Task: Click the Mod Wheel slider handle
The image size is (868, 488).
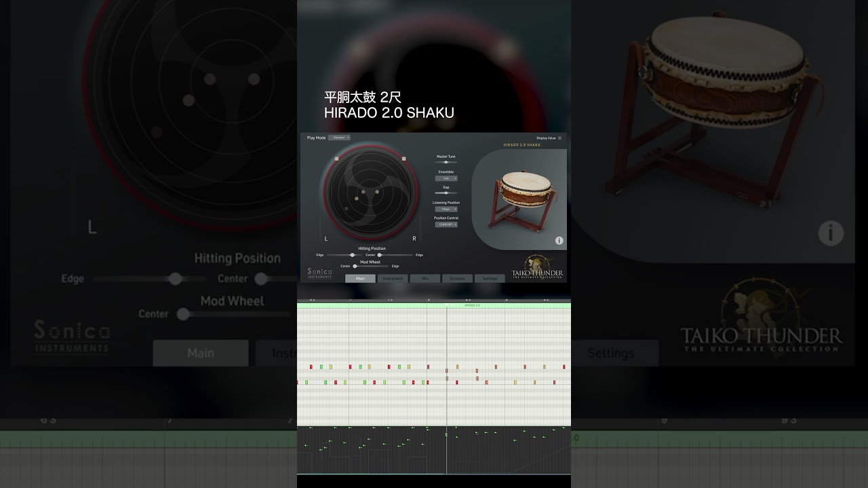Action: pyautogui.click(x=355, y=266)
